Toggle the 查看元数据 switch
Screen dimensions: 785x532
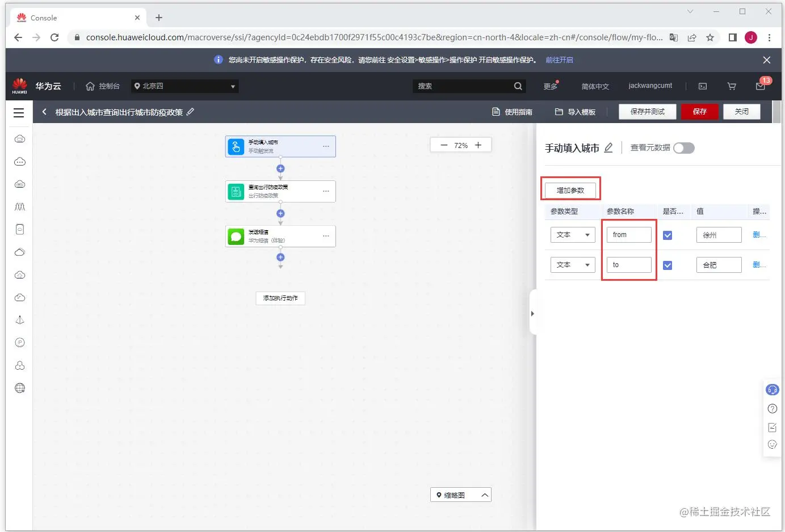tap(684, 148)
